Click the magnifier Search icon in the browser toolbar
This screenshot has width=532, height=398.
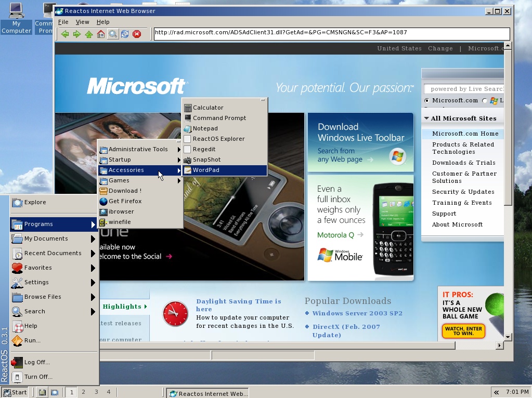(113, 34)
